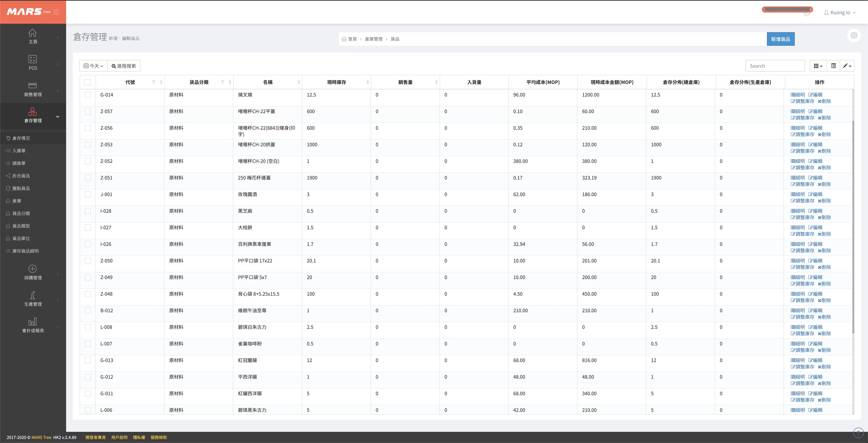
Task: Expand the 主頁 sidebar chevron
Action: point(58,38)
